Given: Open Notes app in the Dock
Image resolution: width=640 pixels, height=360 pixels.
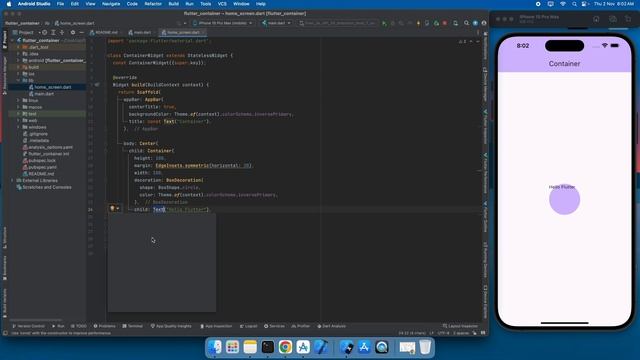Looking at the screenshot, I should (x=250, y=347).
